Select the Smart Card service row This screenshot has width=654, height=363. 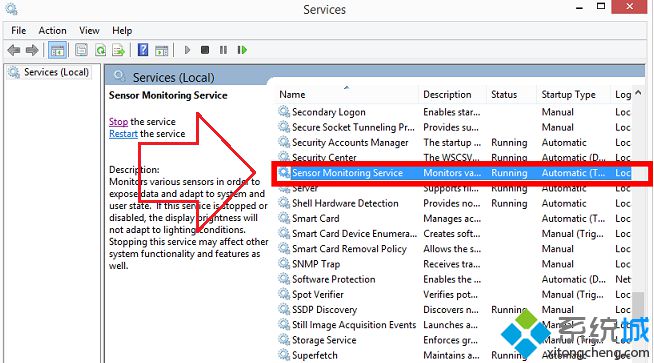(x=455, y=219)
